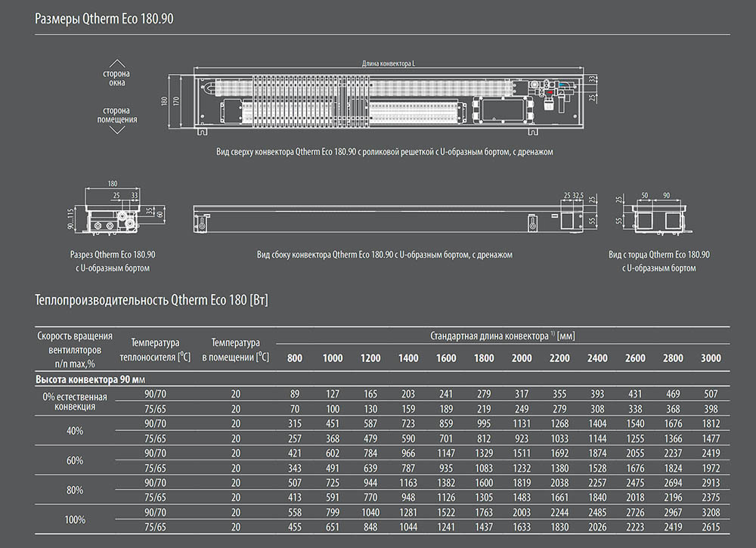Image resolution: width=756 pixels, height=548 pixels.
Task: Click the heading "Размеры Qtherm Eco 180.90"
Action: [104, 19]
